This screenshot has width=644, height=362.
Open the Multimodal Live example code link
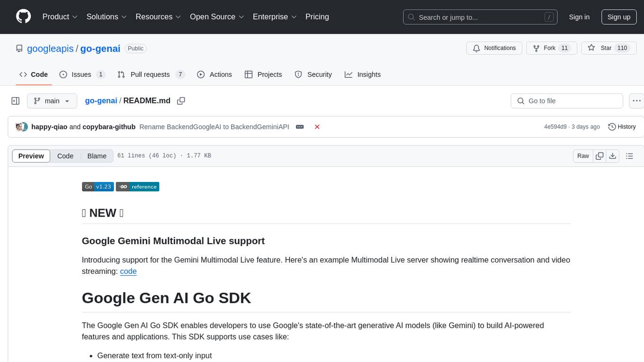click(x=128, y=271)
